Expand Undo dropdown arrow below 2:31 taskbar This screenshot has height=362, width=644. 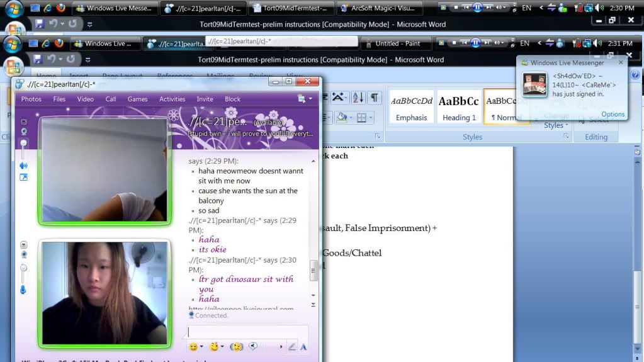tap(60, 59)
